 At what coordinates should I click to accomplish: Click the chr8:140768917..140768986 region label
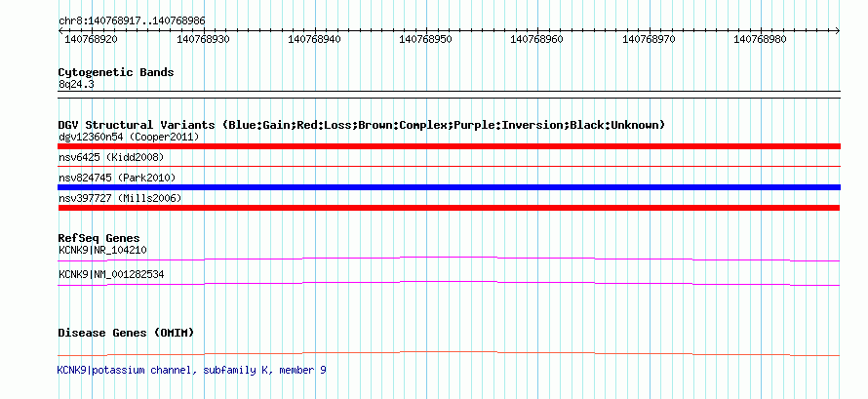[132, 20]
